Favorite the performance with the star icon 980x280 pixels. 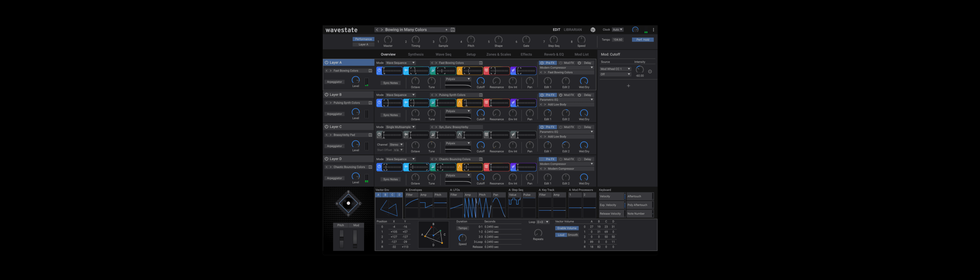[x=446, y=30]
